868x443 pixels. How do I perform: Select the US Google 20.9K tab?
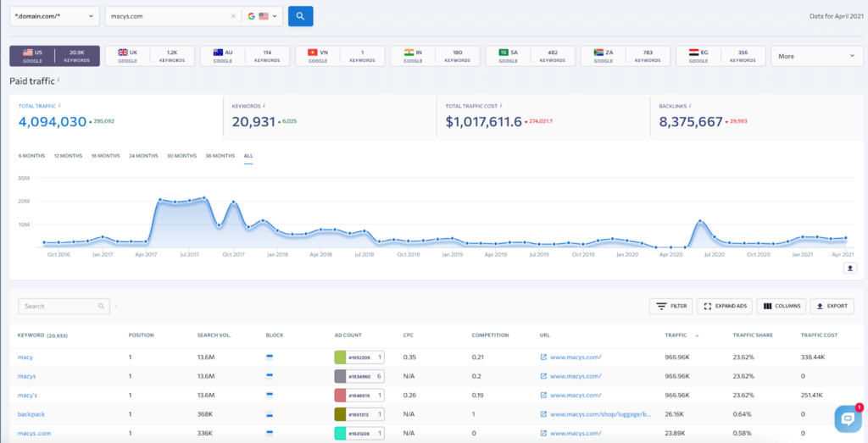pyautogui.click(x=55, y=56)
